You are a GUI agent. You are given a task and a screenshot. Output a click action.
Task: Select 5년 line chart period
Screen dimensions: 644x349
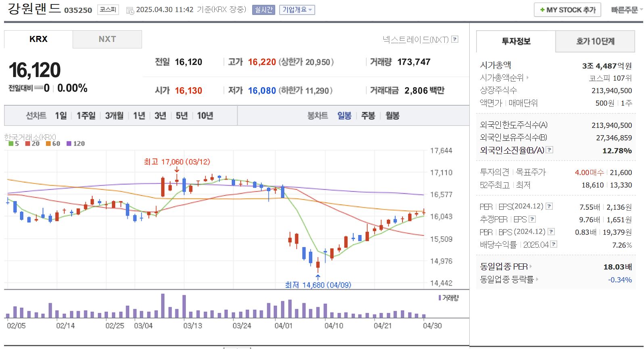click(x=182, y=116)
